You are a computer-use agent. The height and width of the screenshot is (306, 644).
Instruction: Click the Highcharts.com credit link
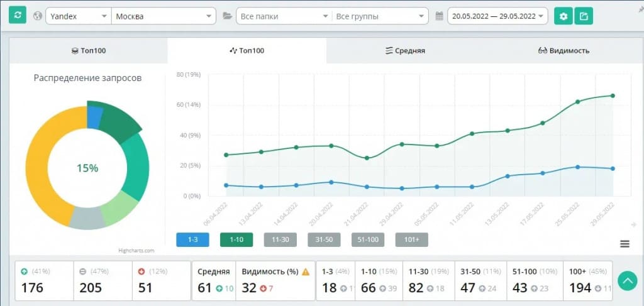(x=136, y=251)
